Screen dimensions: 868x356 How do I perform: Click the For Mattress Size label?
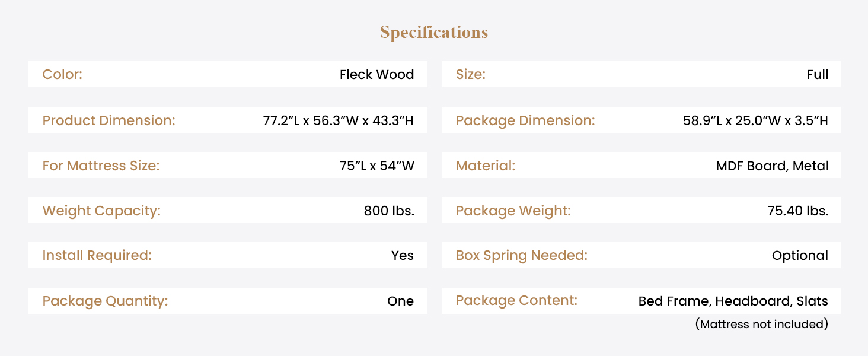click(101, 166)
